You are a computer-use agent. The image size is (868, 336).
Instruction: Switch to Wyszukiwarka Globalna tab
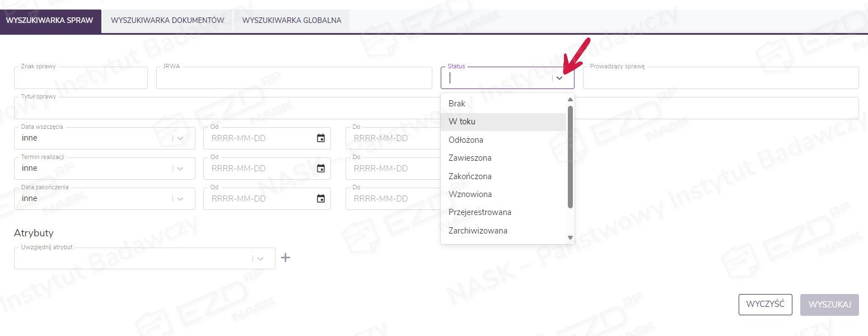tap(291, 21)
